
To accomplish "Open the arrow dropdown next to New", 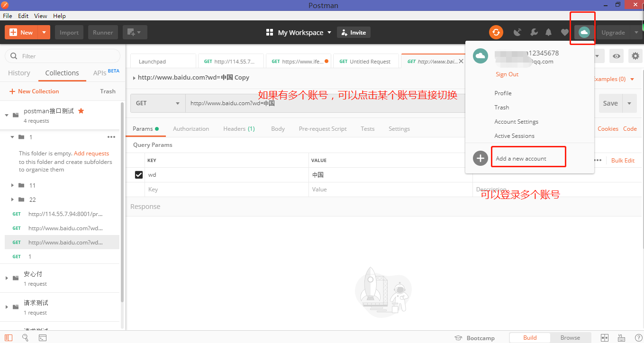I will click(x=44, y=32).
